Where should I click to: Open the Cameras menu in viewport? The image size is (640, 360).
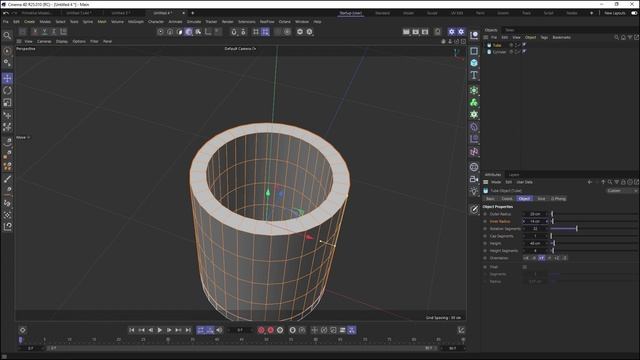(44, 41)
